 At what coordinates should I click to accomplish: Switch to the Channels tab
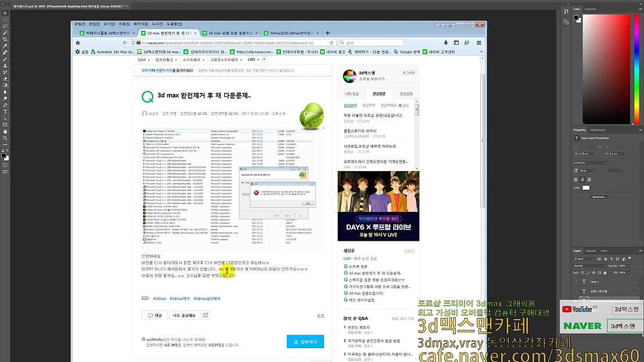[x=591, y=251]
